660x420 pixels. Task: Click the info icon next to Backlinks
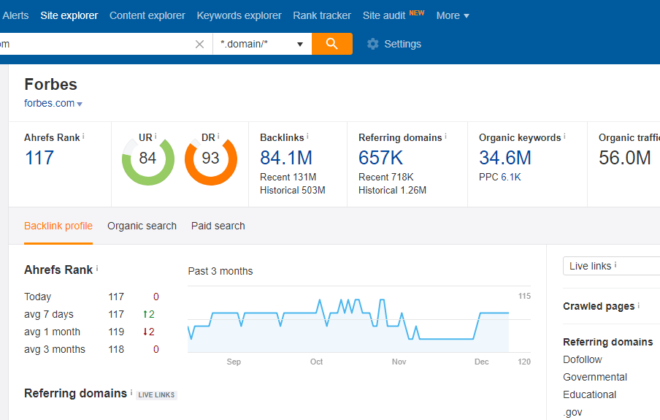(x=307, y=136)
